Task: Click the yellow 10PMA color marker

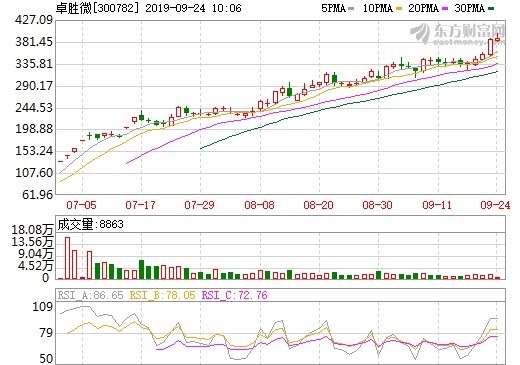Action: pos(399,9)
